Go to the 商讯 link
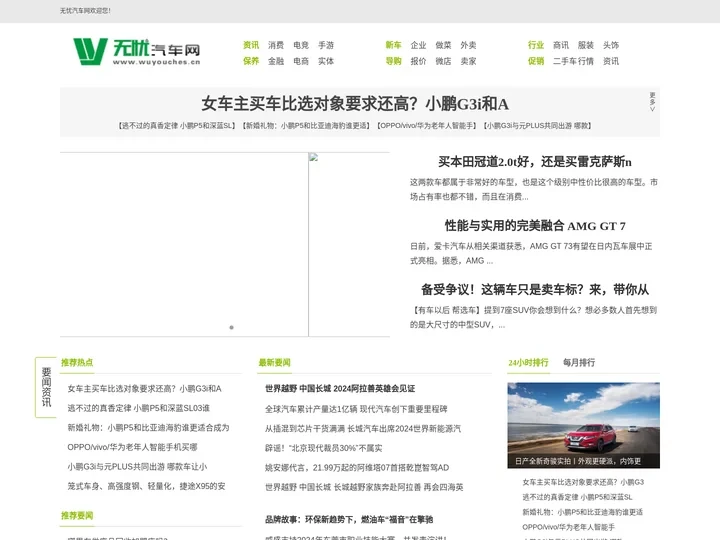720x540 pixels. click(561, 45)
